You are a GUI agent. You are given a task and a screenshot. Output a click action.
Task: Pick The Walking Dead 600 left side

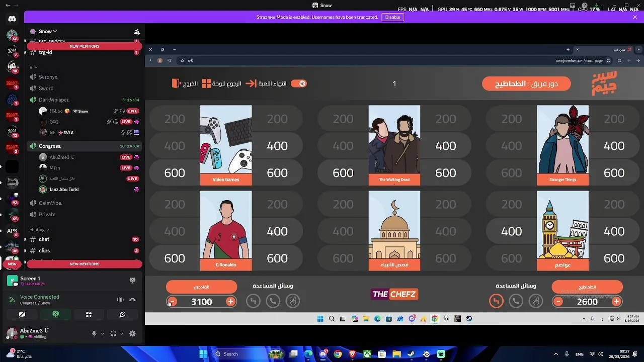pyautogui.click(x=343, y=173)
